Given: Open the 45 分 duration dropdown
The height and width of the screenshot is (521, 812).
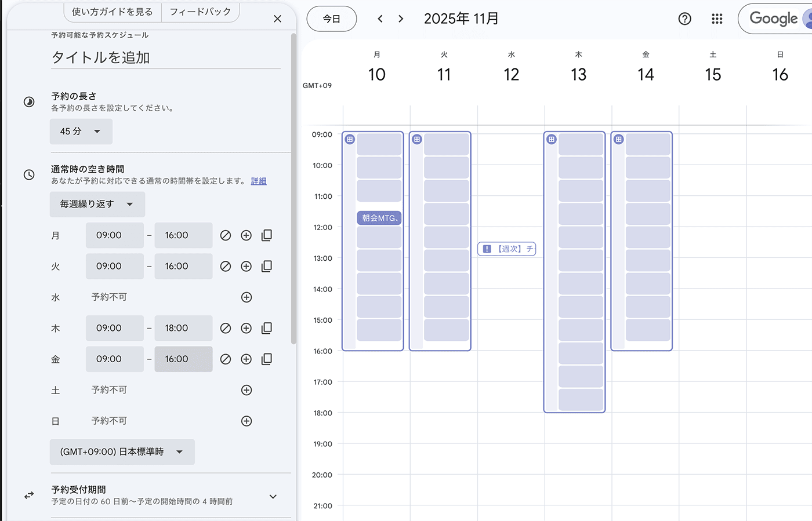Looking at the screenshot, I should [x=81, y=132].
